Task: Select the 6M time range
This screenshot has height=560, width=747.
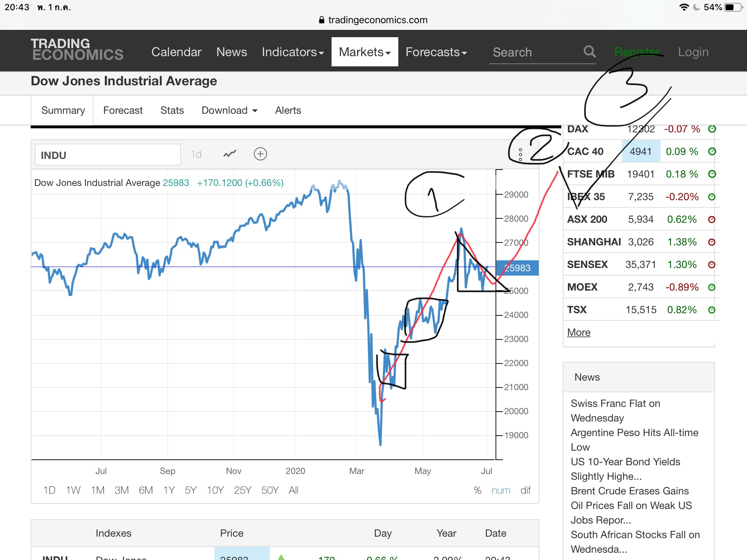Action: click(x=146, y=490)
